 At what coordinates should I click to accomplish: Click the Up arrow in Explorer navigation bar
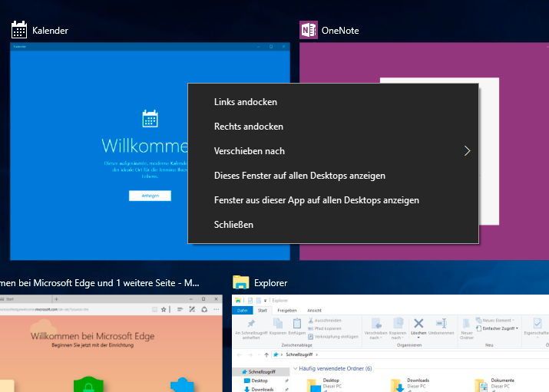click(x=266, y=354)
